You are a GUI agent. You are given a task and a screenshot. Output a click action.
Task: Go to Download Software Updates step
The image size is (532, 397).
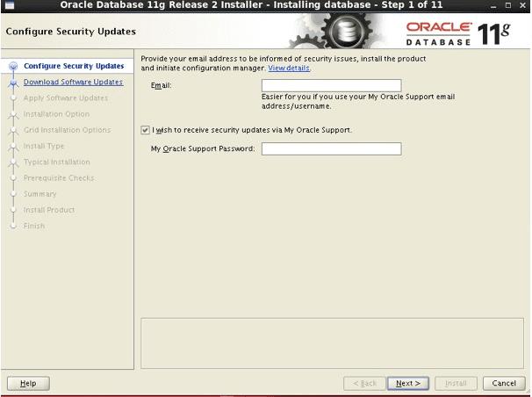pos(73,82)
